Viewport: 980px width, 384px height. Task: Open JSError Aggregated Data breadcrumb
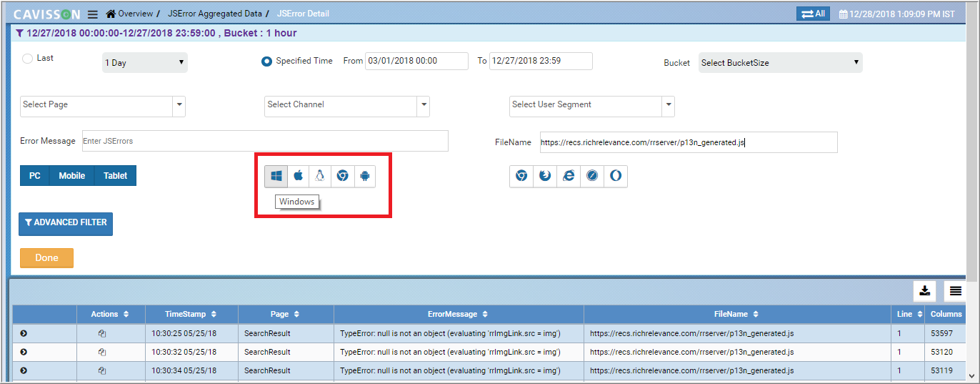[215, 14]
